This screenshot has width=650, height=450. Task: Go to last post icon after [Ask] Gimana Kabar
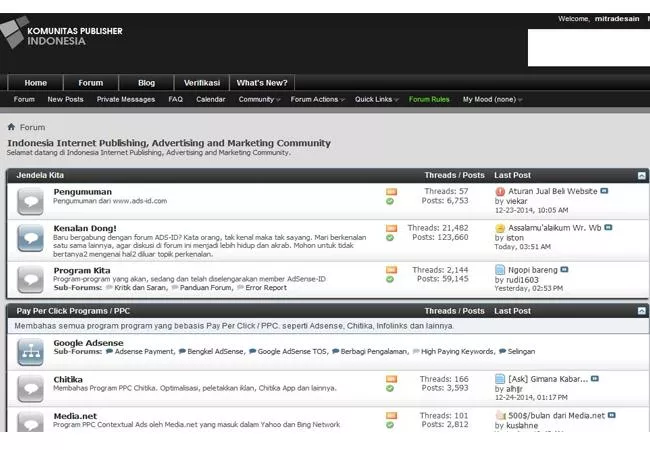click(x=594, y=379)
